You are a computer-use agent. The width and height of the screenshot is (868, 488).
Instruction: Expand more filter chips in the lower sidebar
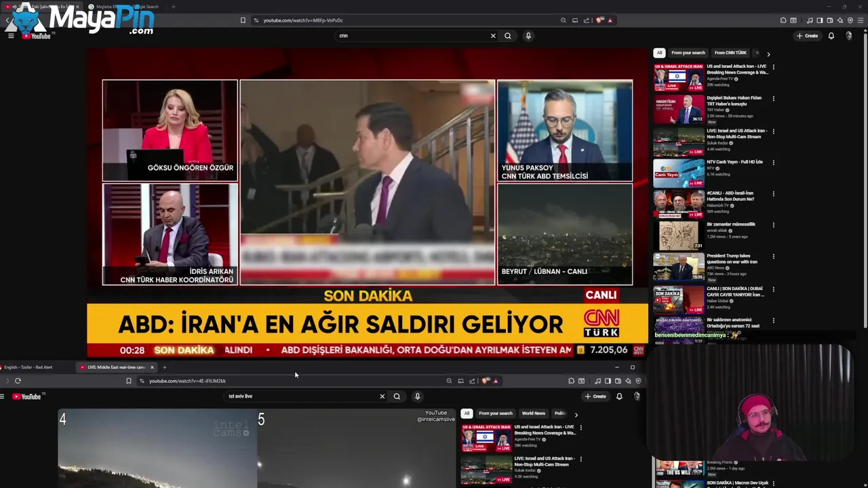pos(576,414)
